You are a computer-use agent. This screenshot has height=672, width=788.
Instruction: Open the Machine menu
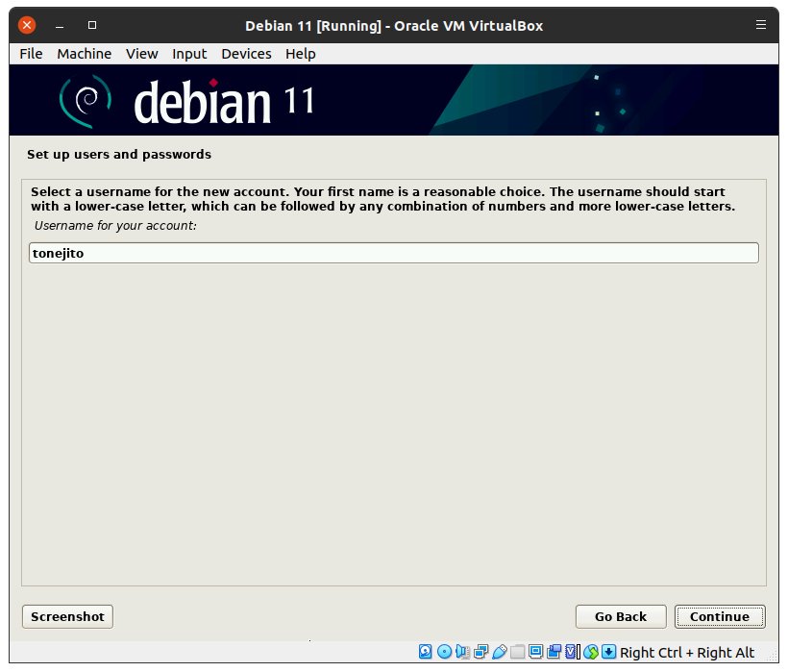[84, 54]
